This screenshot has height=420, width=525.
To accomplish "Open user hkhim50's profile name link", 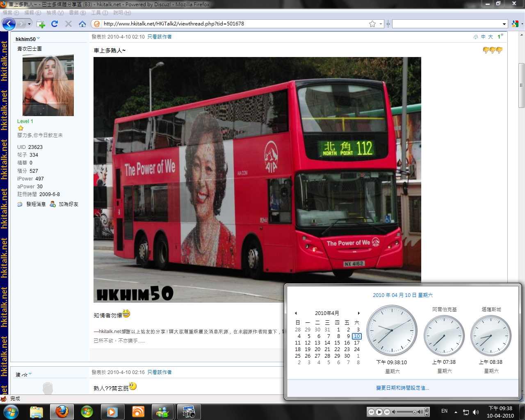I will pyautogui.click(x=25, y=39).
